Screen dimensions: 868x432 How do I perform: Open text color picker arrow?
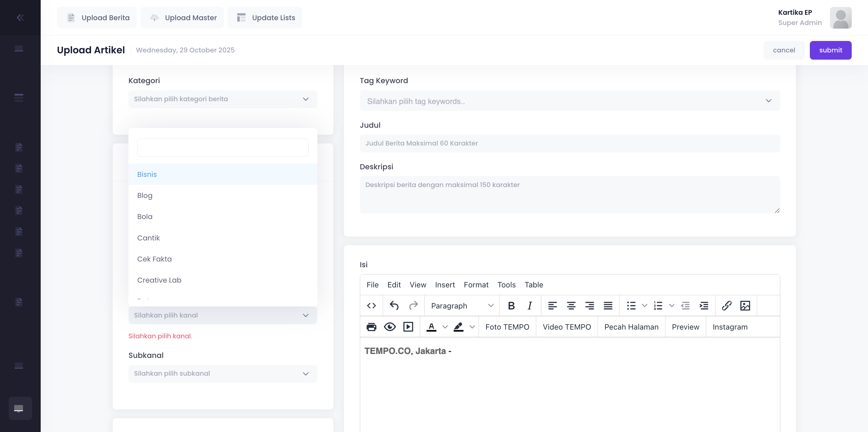(x=445, y=327)
